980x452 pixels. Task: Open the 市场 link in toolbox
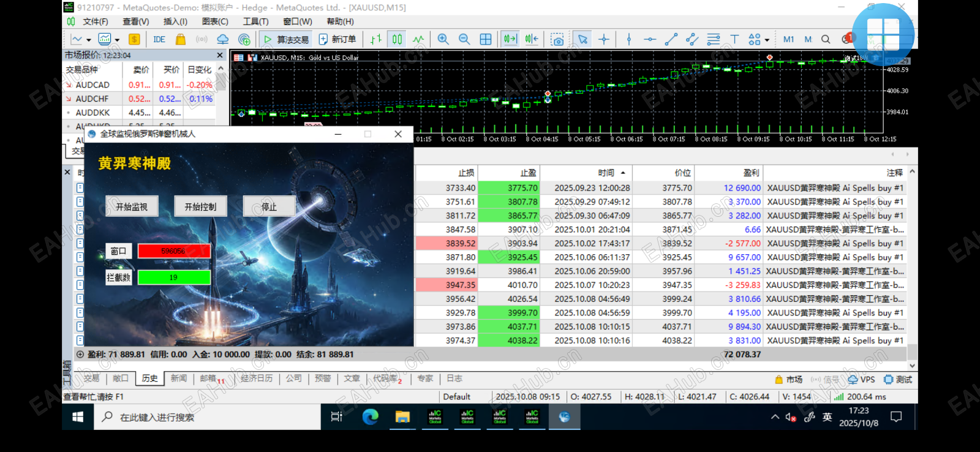click(x=789, y=380)
